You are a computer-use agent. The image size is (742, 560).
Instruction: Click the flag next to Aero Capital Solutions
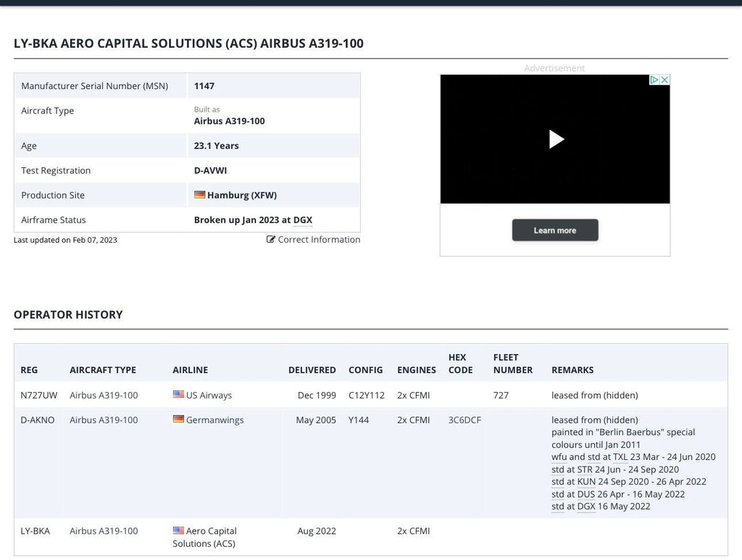click(x=178, y=530)
